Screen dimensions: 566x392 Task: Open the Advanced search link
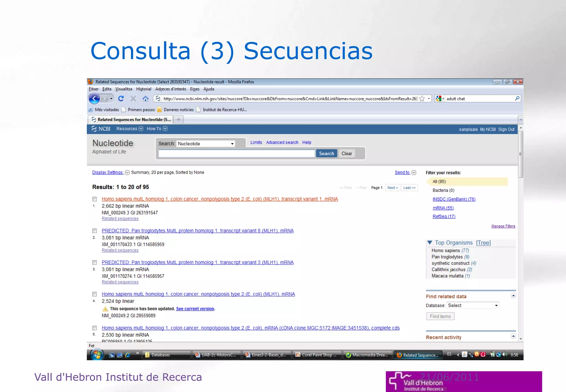[x=282, y=142]
